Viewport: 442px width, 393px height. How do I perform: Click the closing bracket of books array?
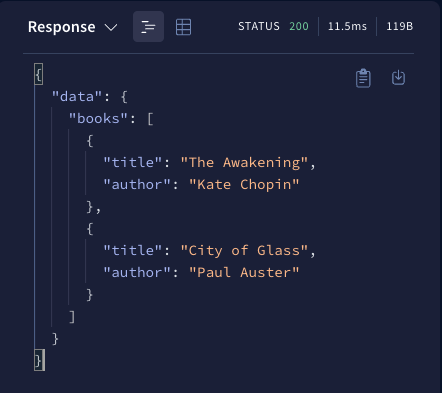[72, 317]
